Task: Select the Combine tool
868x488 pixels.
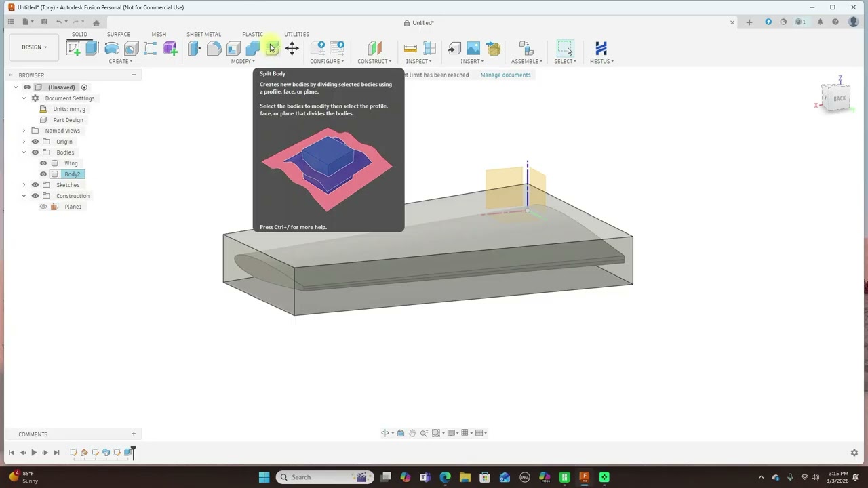Action: [253, 48]
